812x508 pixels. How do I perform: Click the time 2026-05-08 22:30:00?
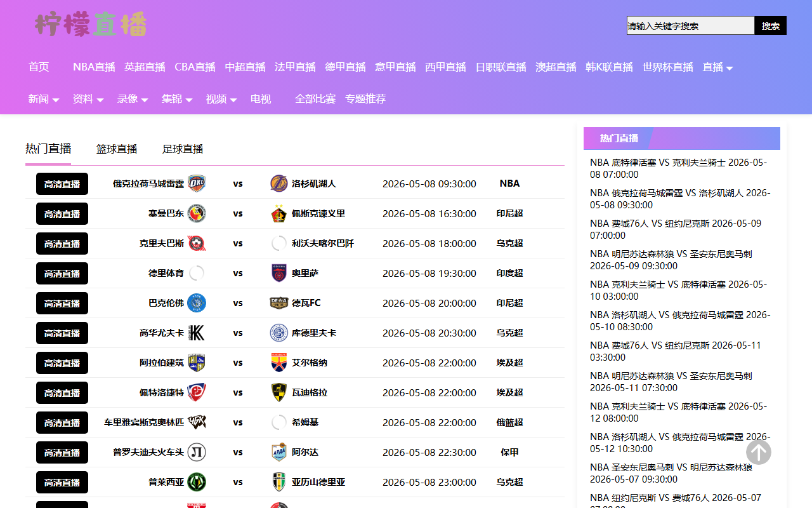(x=429, y=452)
